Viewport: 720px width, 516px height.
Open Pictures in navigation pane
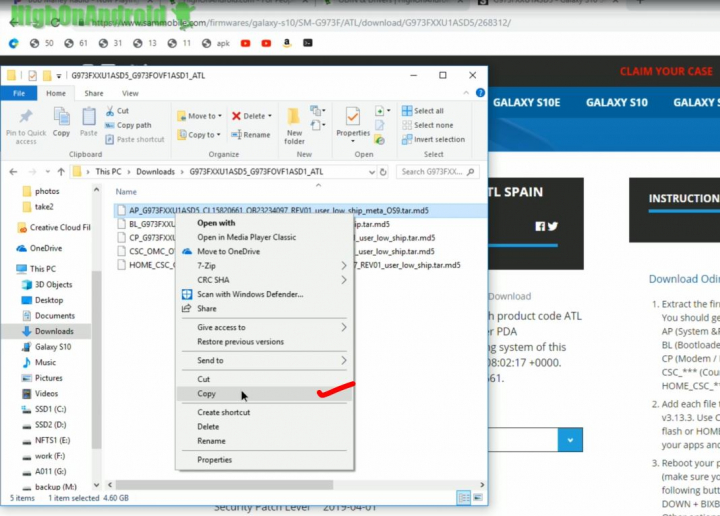coord(43,378)
